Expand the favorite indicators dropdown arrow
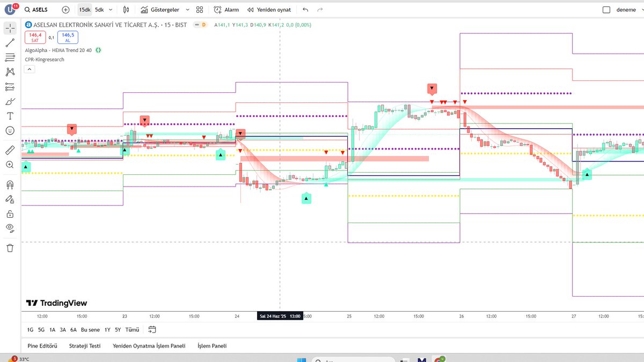 pyautogui.click(x=187, y=10)
